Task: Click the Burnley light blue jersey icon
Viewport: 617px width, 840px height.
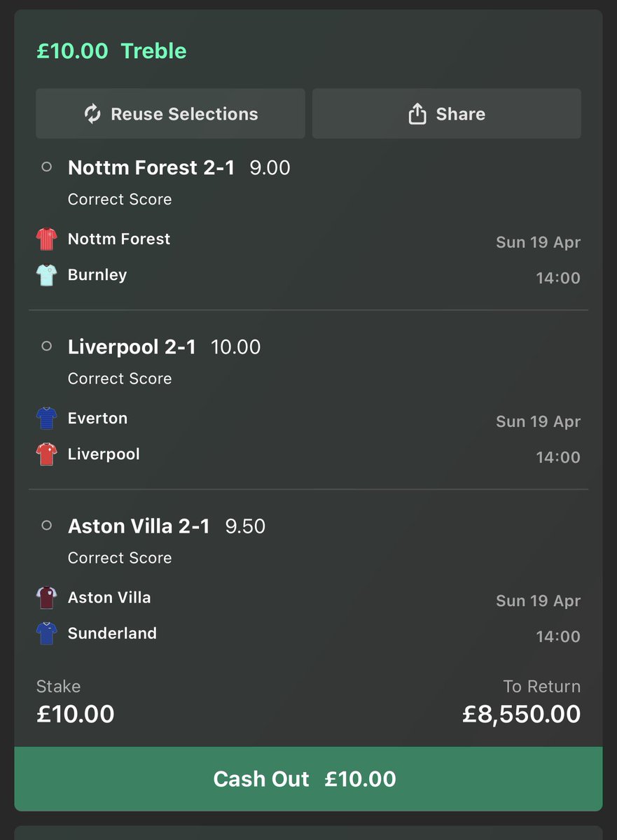Action: pos(46,274)
